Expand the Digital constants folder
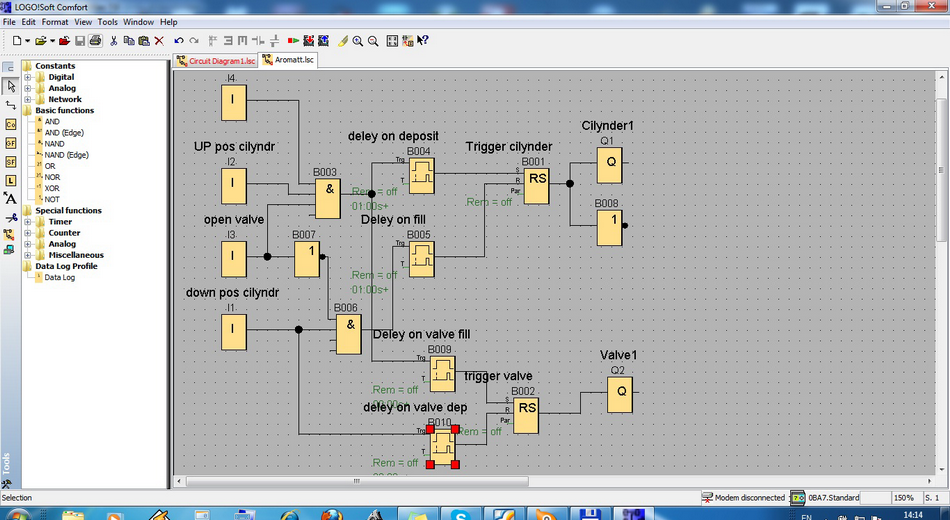 [28, 77]
